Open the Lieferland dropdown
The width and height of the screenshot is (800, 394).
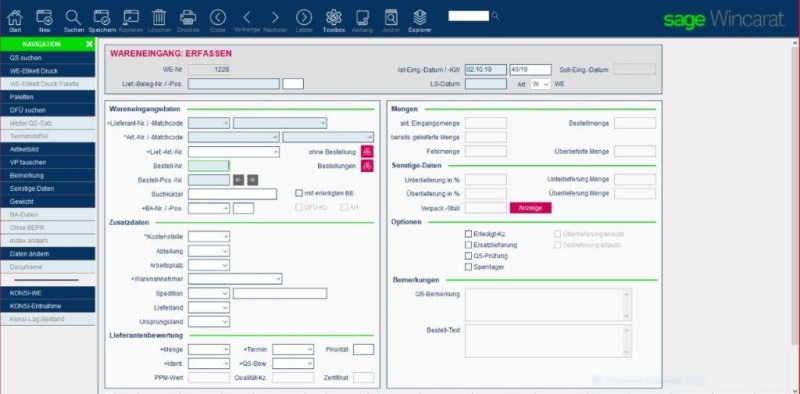[209, 308]
